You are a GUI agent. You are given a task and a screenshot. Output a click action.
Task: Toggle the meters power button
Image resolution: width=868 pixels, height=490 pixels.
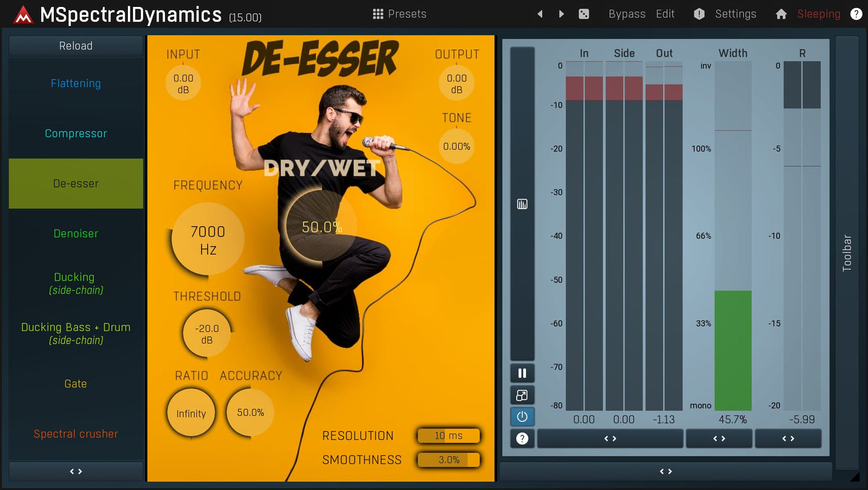click(x=522, y=417)
